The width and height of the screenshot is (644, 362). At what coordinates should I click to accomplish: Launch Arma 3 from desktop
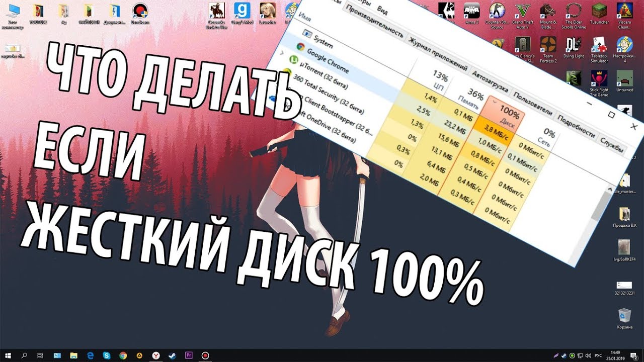tap(471, 14)
